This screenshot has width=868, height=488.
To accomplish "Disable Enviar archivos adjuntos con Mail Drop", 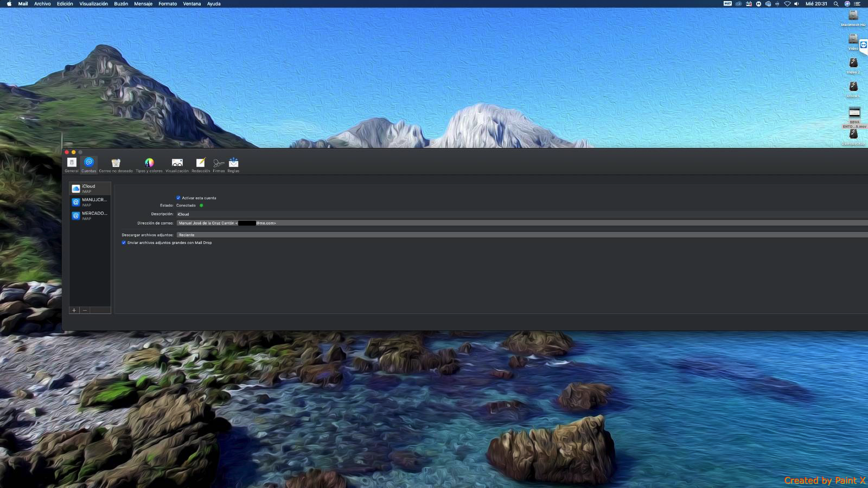I will 124,243.
